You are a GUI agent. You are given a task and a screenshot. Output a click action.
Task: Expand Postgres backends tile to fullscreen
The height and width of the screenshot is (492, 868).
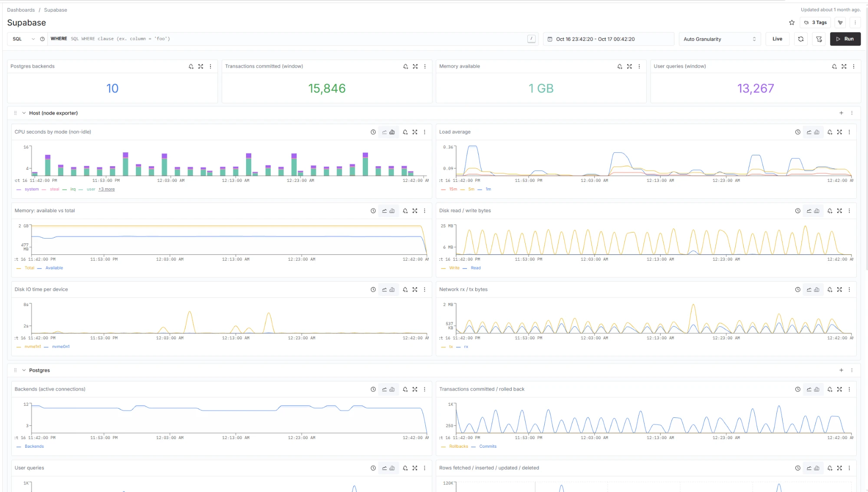pos(201,66)
